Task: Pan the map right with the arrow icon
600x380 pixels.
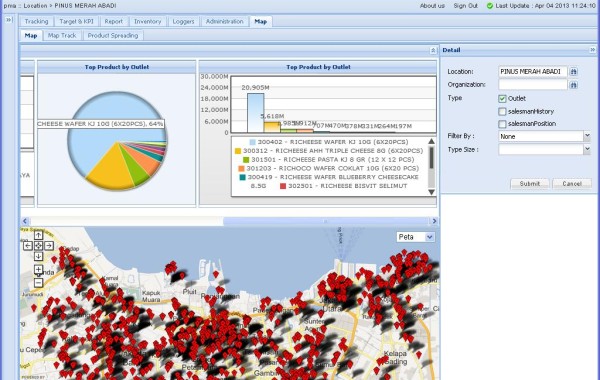Action: [49, 246]
